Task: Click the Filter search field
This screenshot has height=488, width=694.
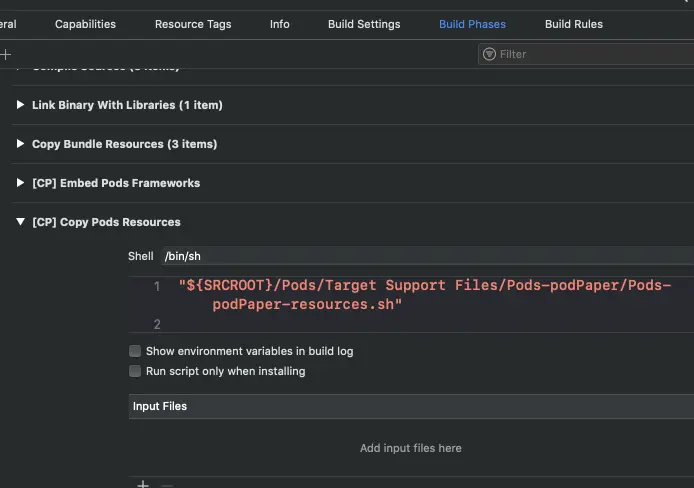Action: (590, 54)
